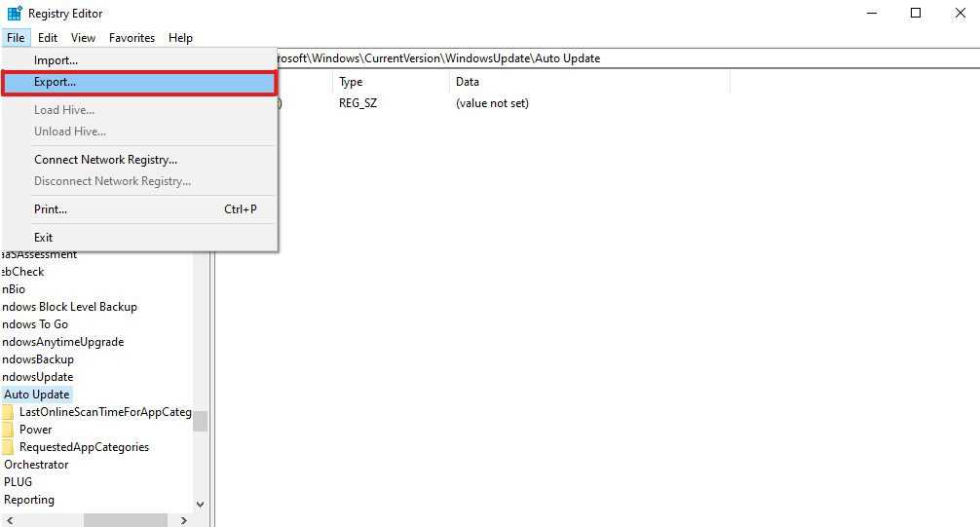This screenshot has height=527, width=980.
Task: Select the Power key
Action: coord(36,430)
